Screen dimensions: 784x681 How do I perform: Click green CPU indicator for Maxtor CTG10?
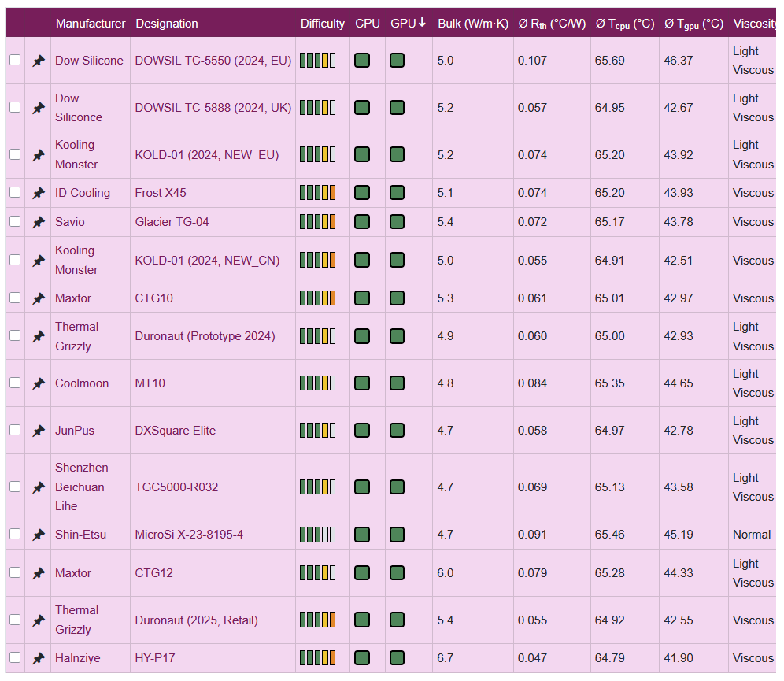click(362, 298)
